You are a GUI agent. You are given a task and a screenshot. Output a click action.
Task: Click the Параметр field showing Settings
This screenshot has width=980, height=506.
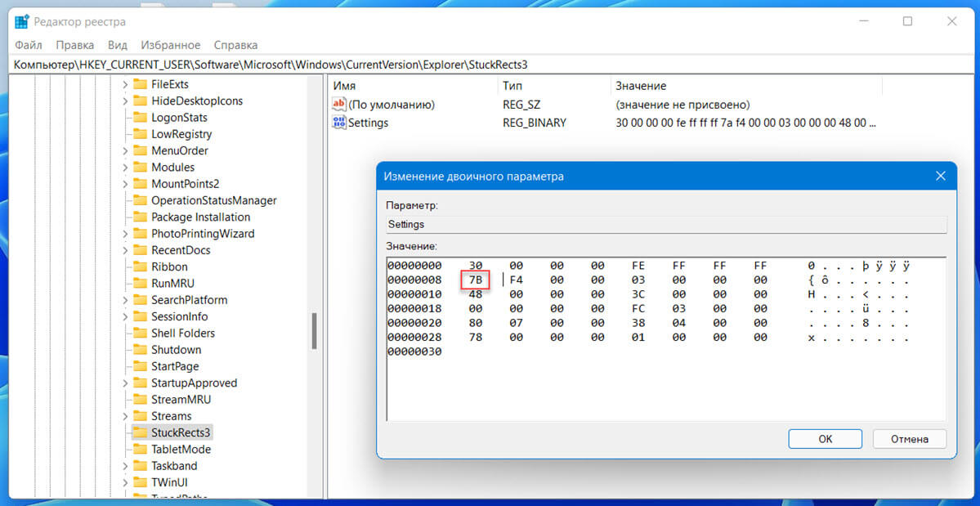(x=666, y=224)
